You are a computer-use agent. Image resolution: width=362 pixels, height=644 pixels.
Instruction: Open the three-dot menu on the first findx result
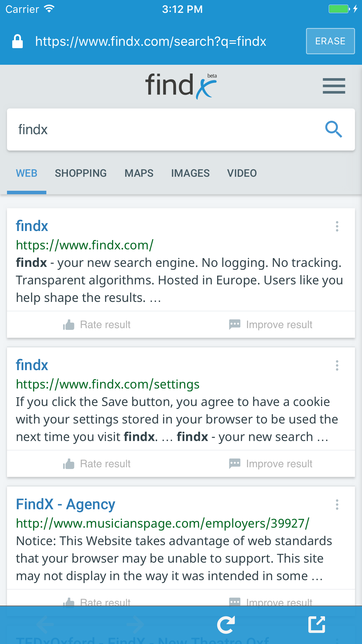[337, 226]
